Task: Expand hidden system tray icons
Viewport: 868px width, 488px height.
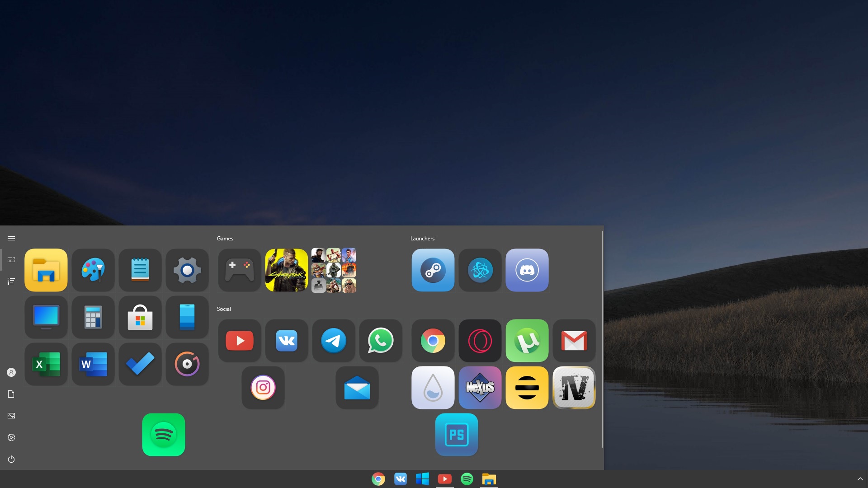Action: pyautogui.click(x=860, y=479)
